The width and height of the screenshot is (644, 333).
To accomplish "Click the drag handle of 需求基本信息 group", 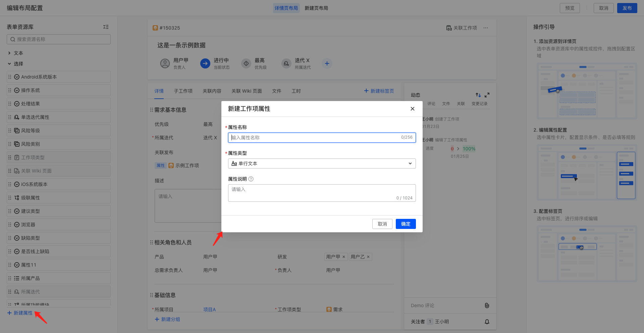I will [152, 110].
